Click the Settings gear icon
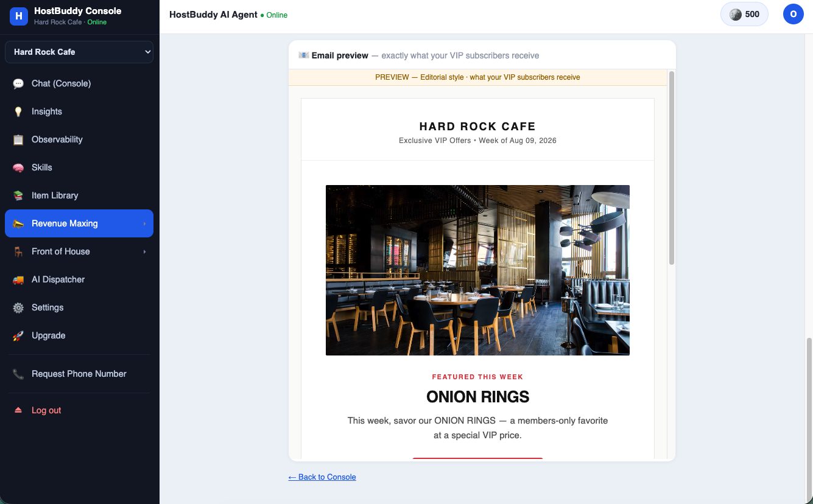This screenshot has width=813, height=504. coord(18,308)
